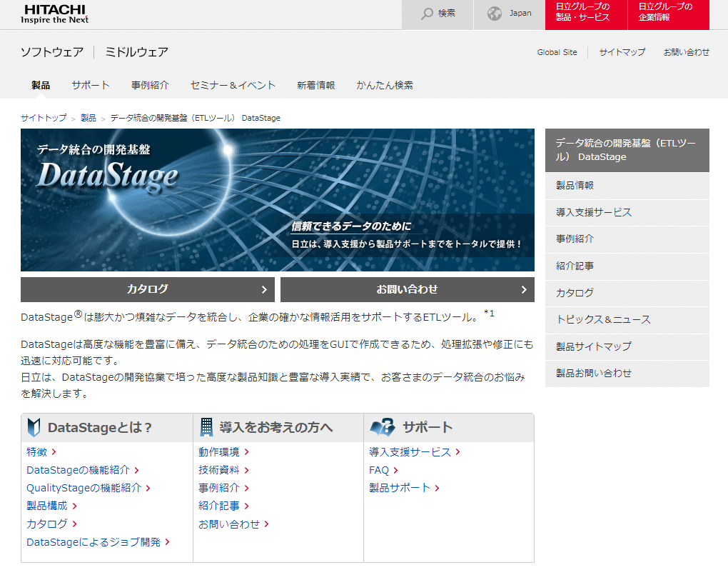Click the arrow on the カタログ button

click(x=264, y=290)
